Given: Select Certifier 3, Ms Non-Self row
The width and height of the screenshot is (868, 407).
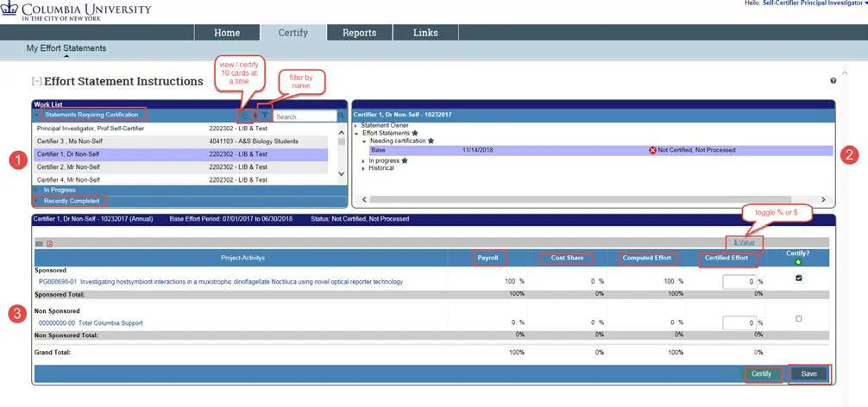Looking at the screenshot, I should pyautogui.click(x=180, y=141).
